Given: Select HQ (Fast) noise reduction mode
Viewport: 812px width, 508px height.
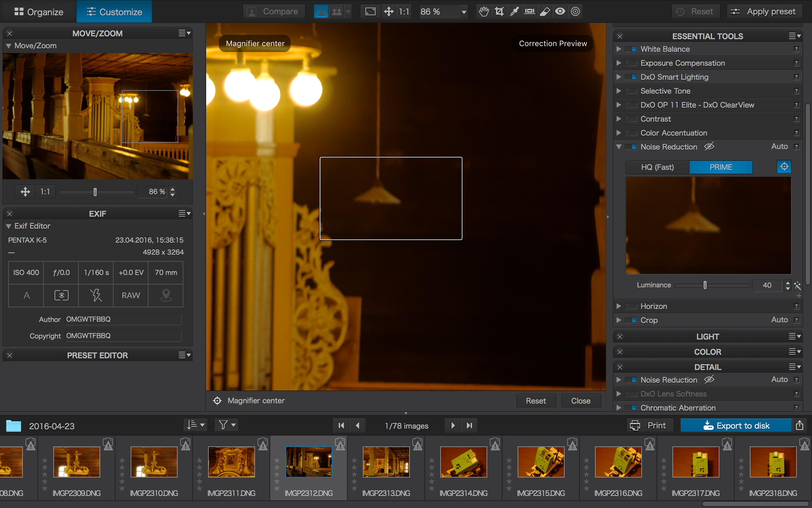Looking at the screenshot, I should [657, 167].
